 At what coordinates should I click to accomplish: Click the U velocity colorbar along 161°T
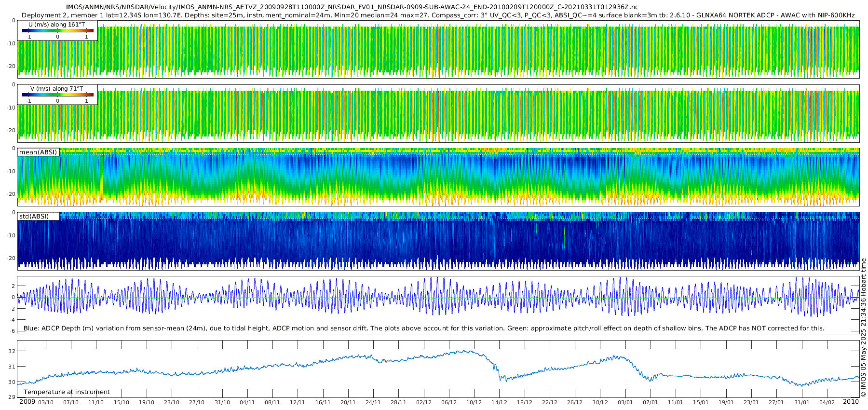57,30
